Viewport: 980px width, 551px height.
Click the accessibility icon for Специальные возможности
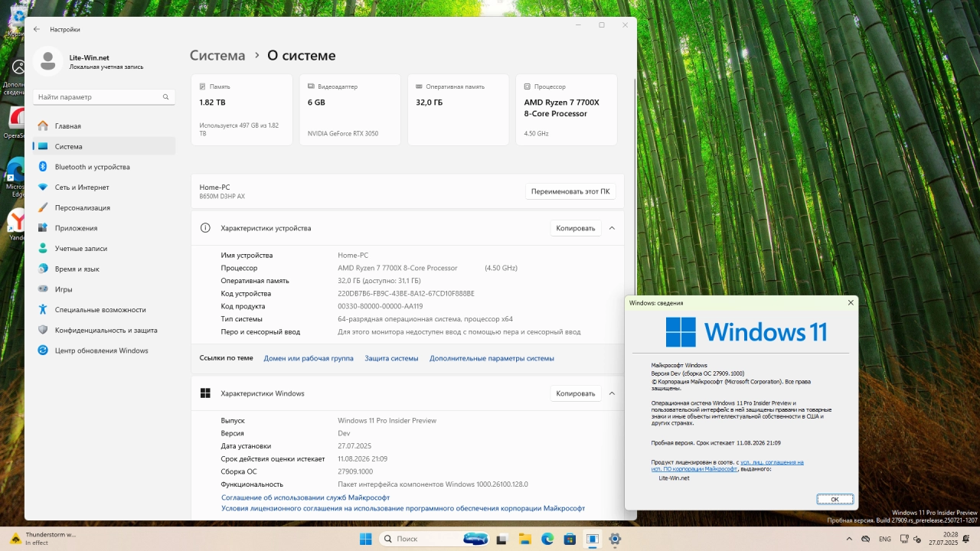[x=43, y=310]
